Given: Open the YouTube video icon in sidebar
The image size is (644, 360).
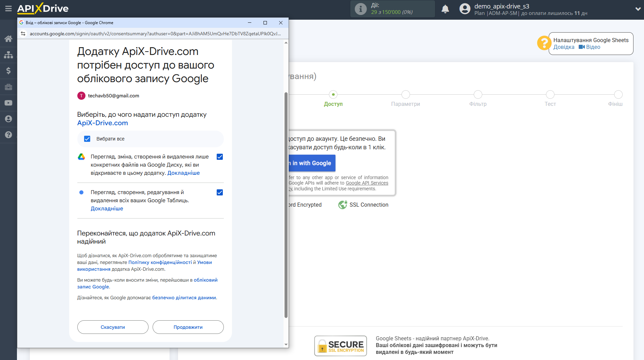Looking at the screenshot, I should (8, 103).
